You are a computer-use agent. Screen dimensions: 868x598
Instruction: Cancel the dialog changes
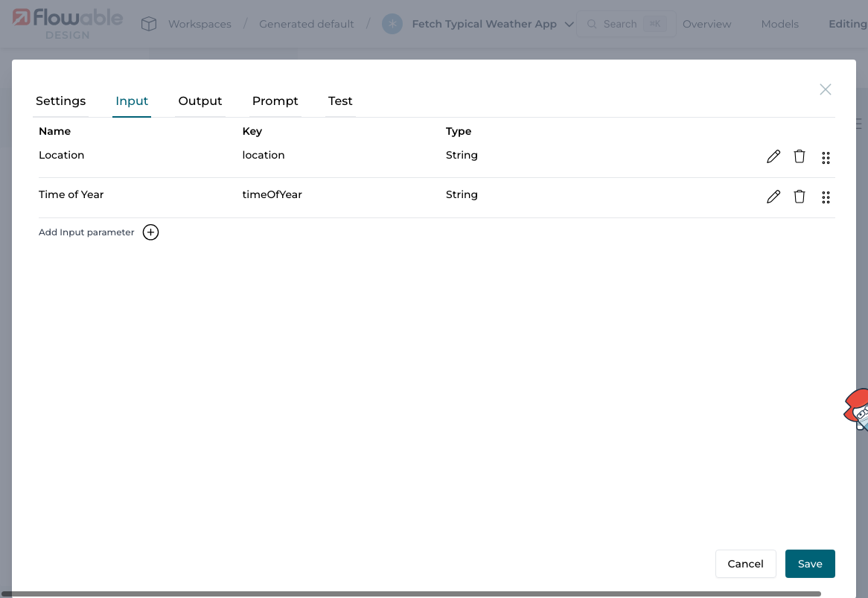[745, 564]
